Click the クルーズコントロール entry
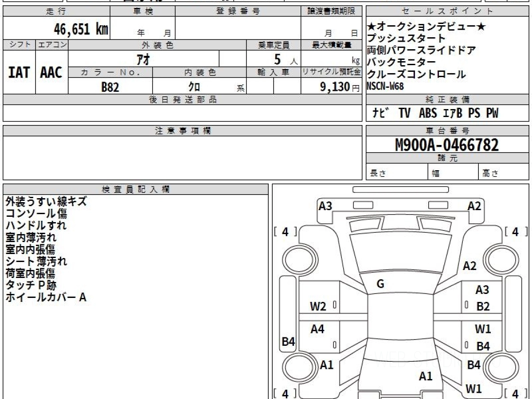The image size is (532, 399). (x=416, y=74)
